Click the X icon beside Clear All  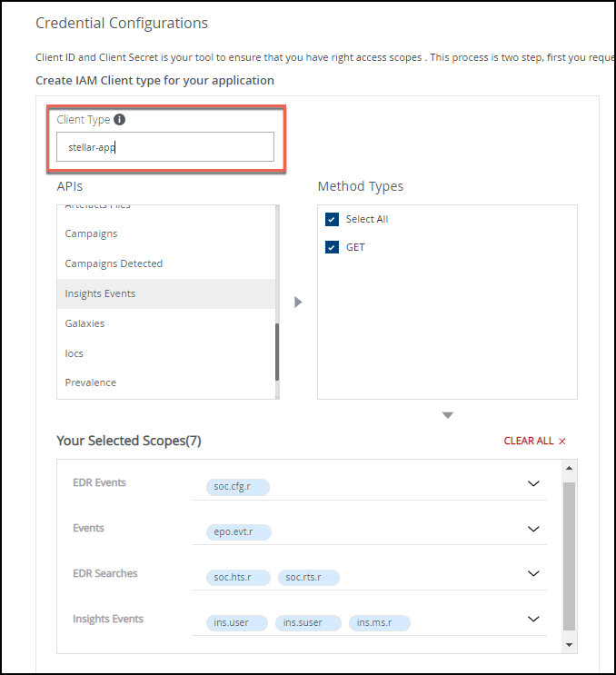tap(562, 442)
